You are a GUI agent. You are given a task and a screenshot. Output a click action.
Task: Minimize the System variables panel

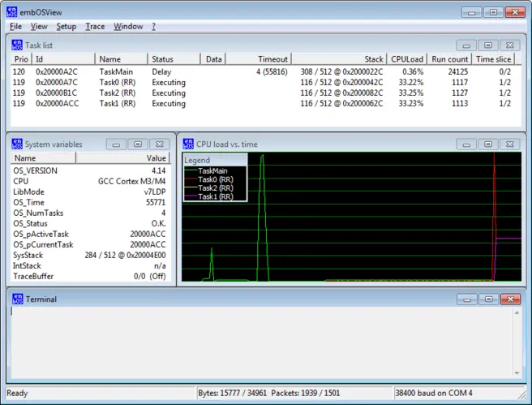click(x=116, y=144)
